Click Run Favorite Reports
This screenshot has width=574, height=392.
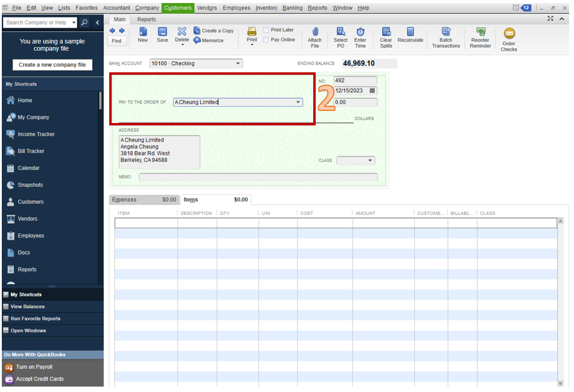click(36, 319)
